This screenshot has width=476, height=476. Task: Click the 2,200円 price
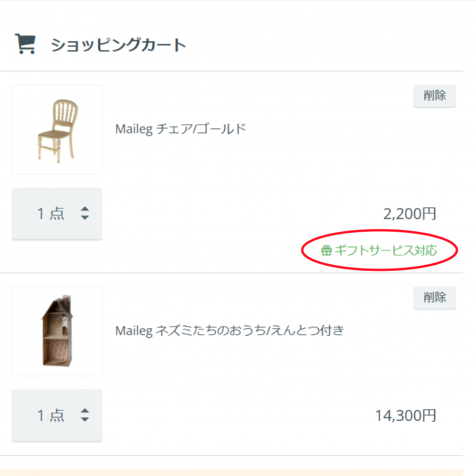click(x=409, y=214)
